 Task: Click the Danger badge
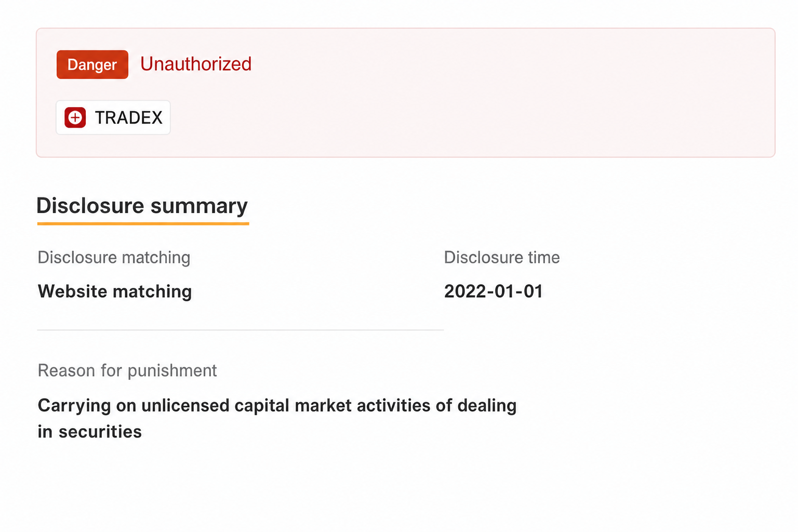pos(92,64)
